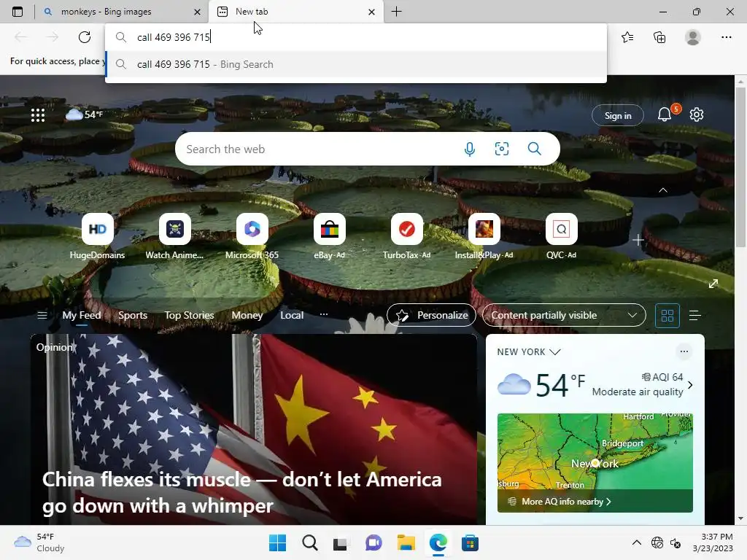
Task: Open the Windows Start menu
Action: click(x=277, y=542)
